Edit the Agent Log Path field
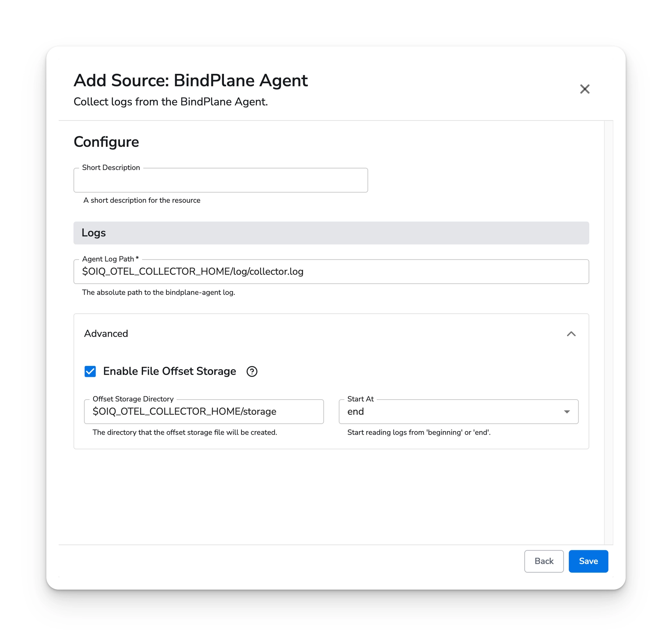672x636 pixels. pyautogui.click(x=331, y=271)
